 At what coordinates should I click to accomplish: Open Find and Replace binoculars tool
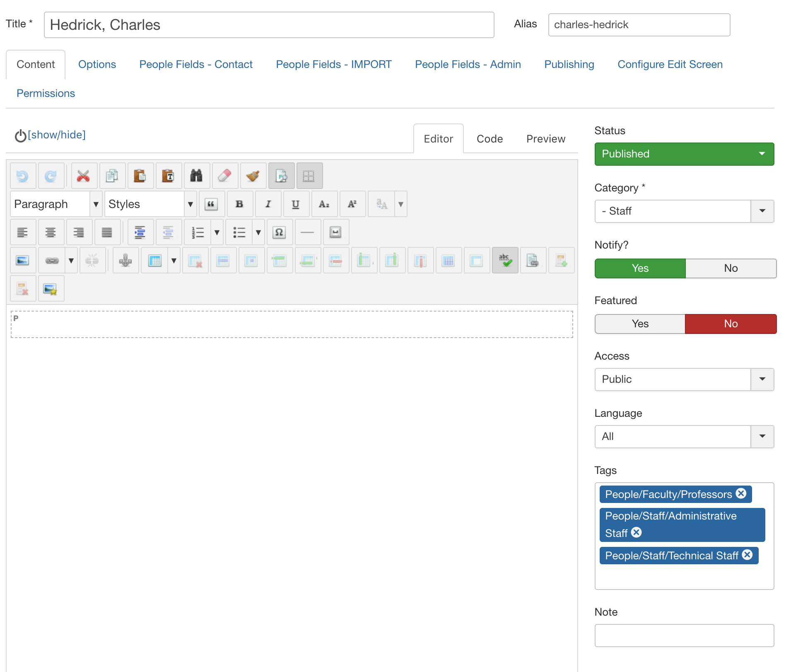[x=196, y=176]
